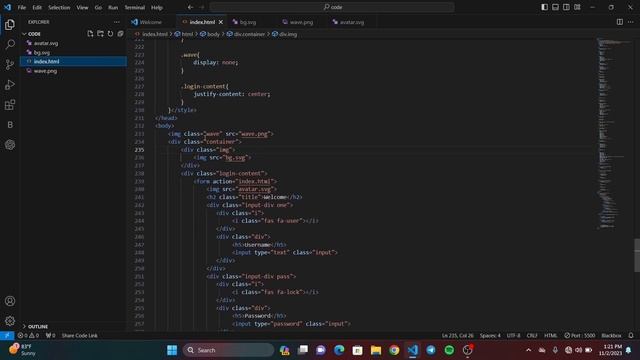Go back using the navigation arrow
Image resolution: width=640 pixels, height=360 pixels.
190,7
